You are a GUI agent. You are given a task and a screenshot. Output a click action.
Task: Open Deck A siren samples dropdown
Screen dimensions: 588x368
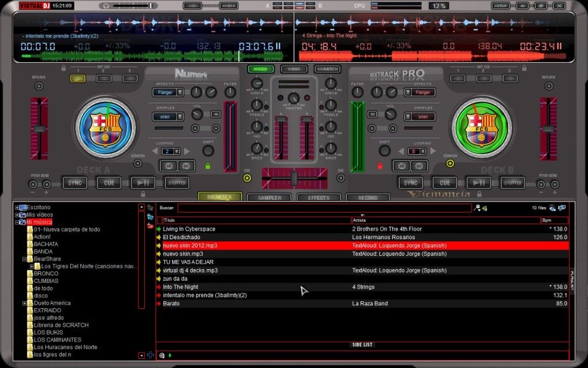(180, 117)
